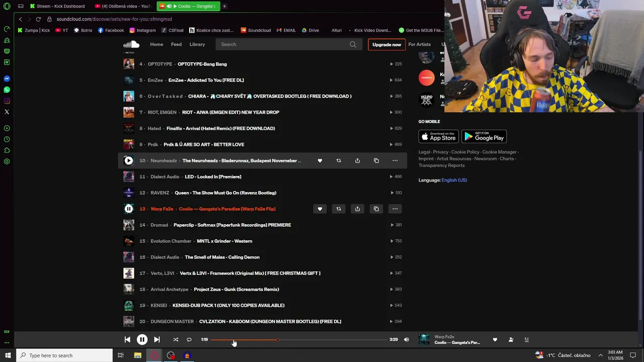Repost track 10 The Neuroheadz
The height and width of the screenshot is (362, 644).
tap(339, 161)
